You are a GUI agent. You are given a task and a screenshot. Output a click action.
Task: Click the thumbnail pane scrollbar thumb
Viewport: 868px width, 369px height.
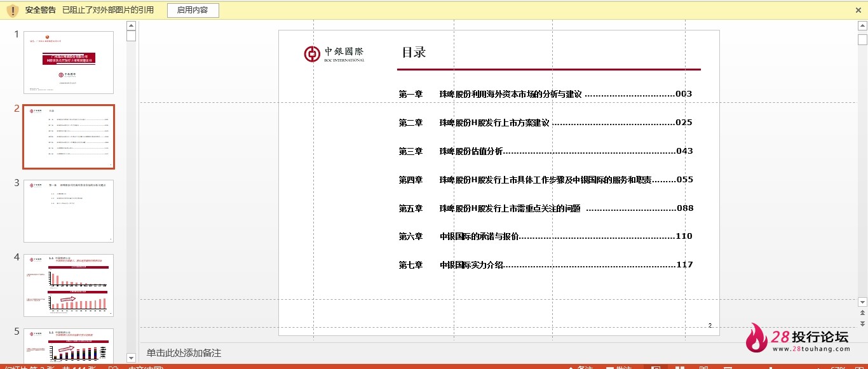[132, 36]
